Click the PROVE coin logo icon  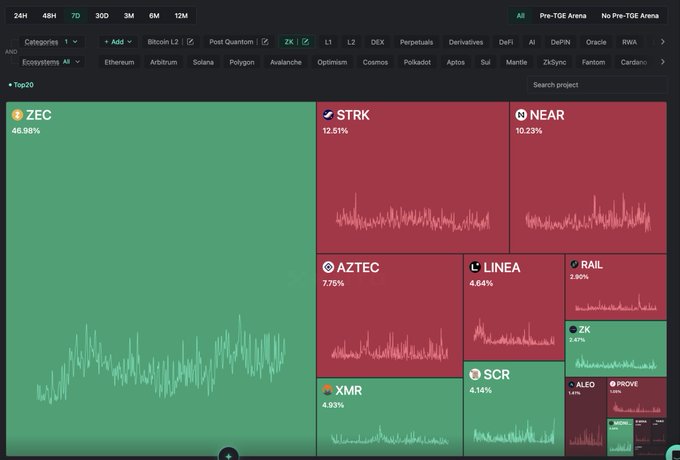pyautogui.click(x=612, y=384)
